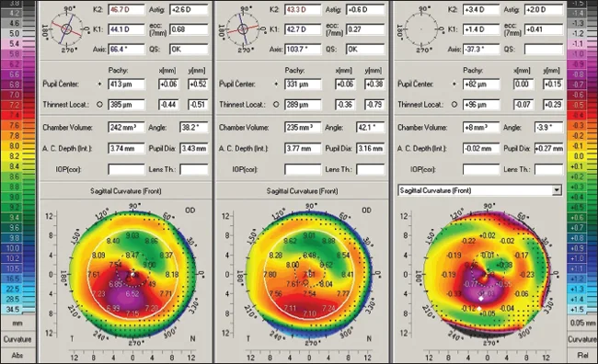
Task: Click the A. C. Depth field 3.74 mm
Action: 126,148
